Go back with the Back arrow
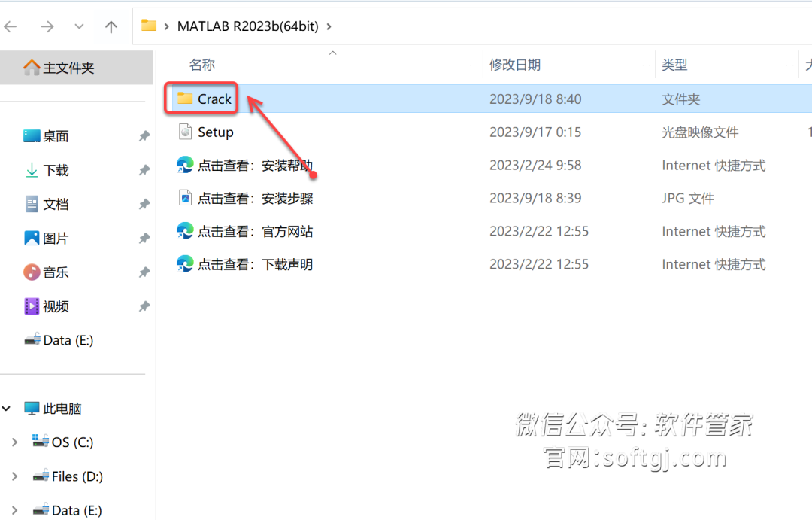This screenshot has height=520, width=812. [11, 26]
